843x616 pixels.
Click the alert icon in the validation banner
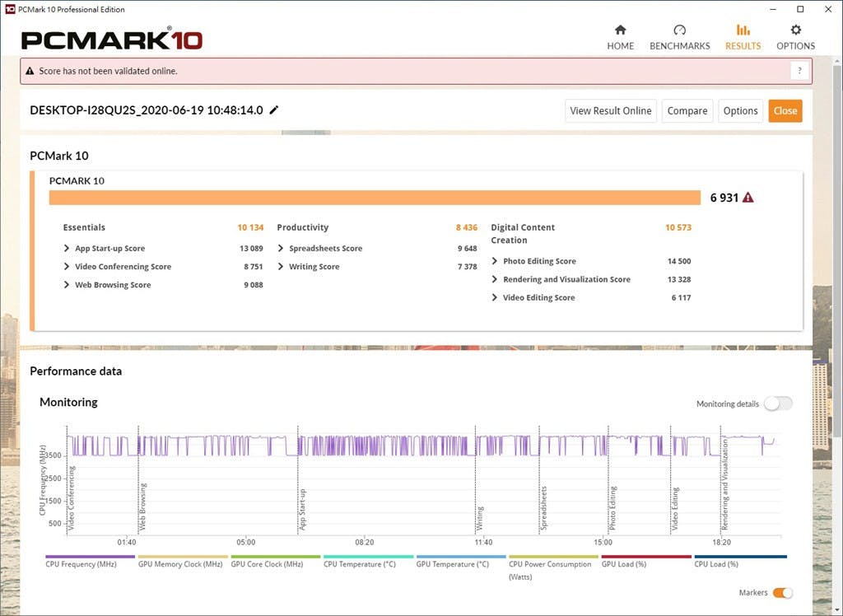30,71
